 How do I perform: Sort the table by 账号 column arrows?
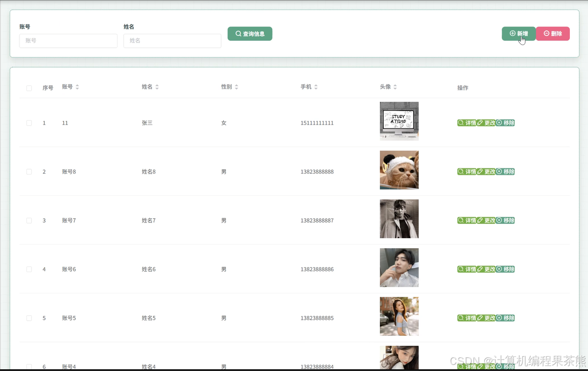[77, 87]
